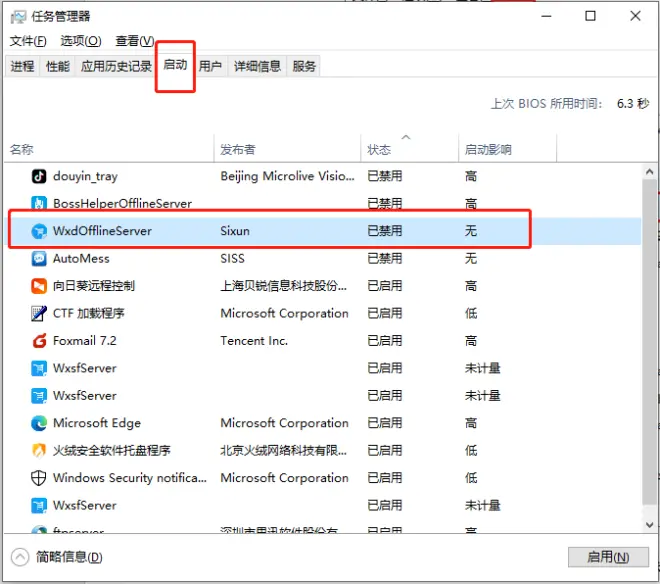Click the scrollbar down arrow
The image size is (660, 584).
tap(649, 525)
